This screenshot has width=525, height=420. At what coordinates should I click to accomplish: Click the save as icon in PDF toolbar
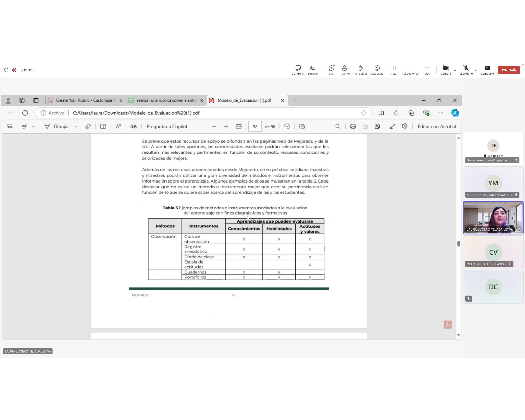[x=377, y=126]
